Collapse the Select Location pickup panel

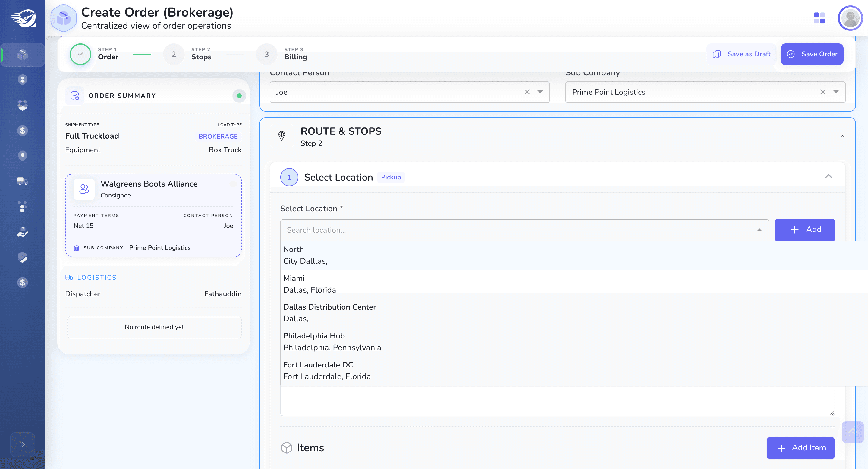tap(829, 177)
